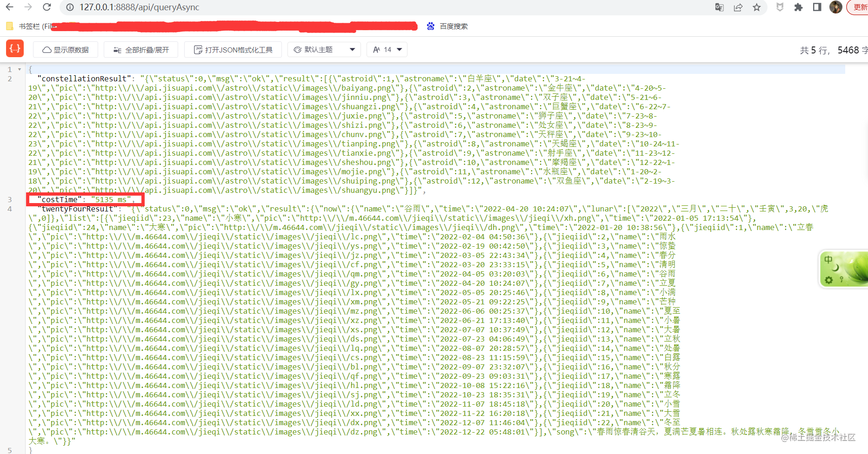Toggle 全部折叠/展开 to fold all nodes

point(141,50)
